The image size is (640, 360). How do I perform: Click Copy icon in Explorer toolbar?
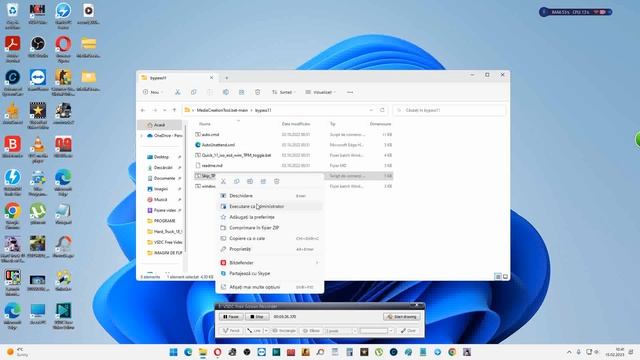click(x=193, y=92)
